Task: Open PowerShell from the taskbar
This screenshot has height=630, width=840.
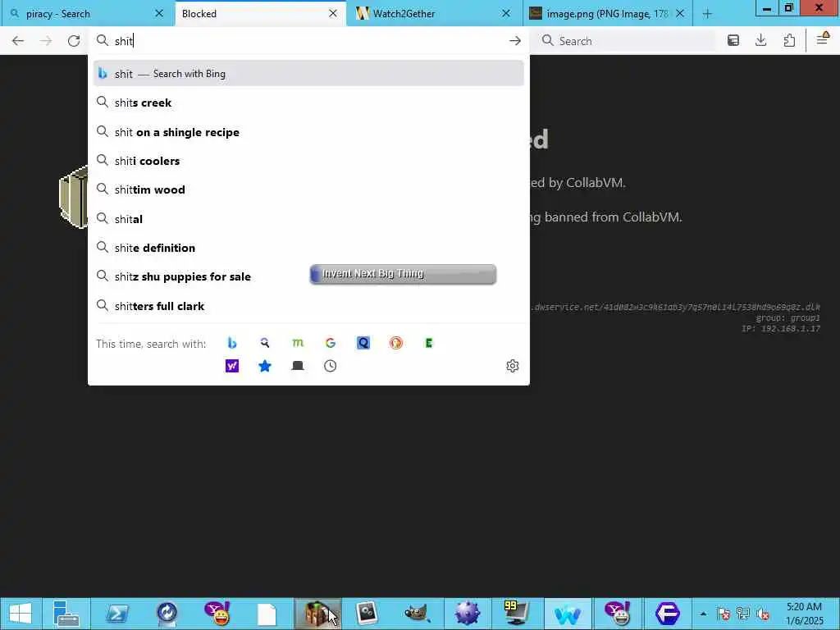Action: [116, 614]
